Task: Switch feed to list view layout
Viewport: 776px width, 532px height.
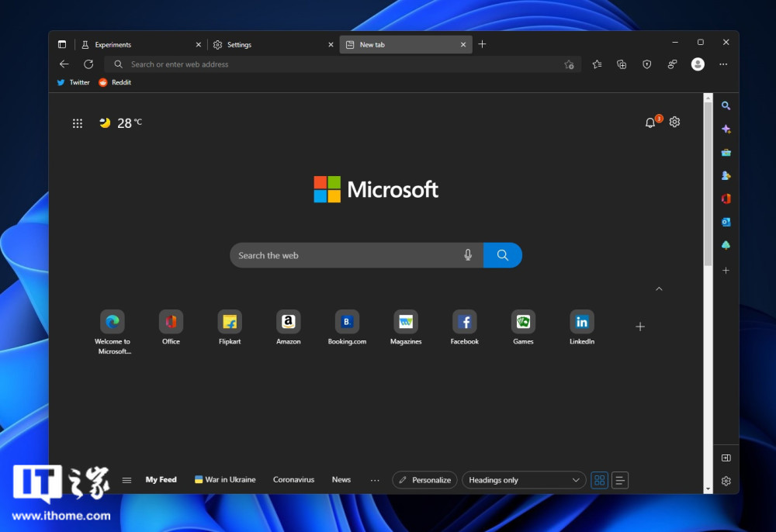Action: (x=620, y=480)
